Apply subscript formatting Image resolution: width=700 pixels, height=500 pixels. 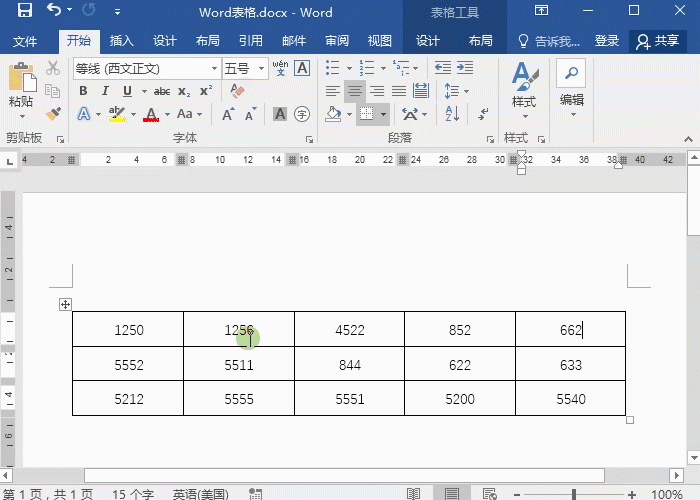point(184,92)
